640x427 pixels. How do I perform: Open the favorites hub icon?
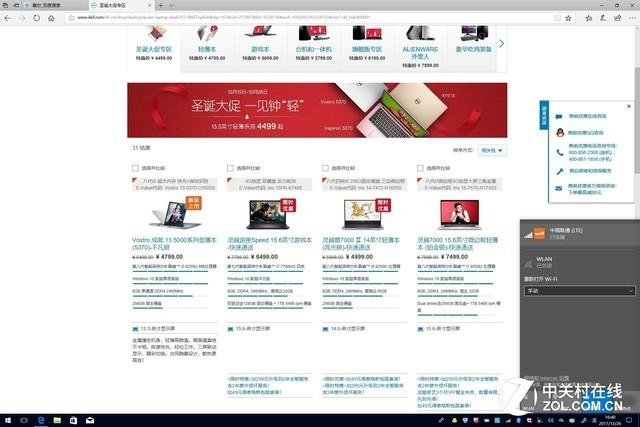tap(588, 18)
